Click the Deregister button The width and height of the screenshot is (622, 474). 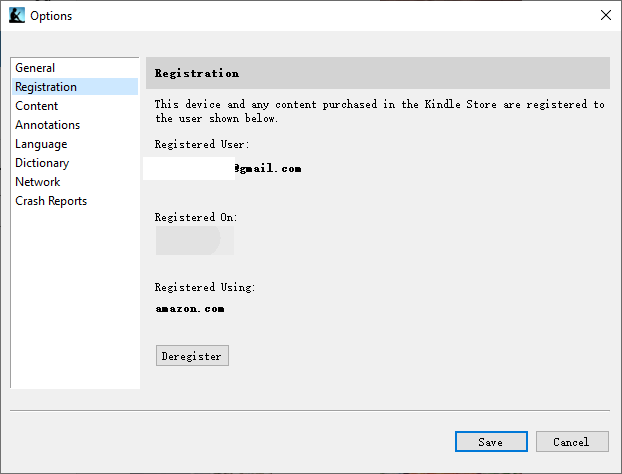[192, 356]
